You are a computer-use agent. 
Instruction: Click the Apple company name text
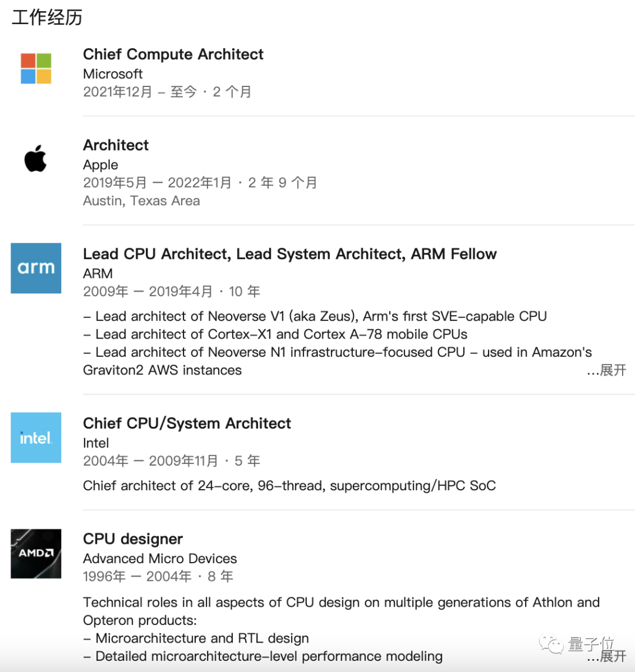coord(101,165)
